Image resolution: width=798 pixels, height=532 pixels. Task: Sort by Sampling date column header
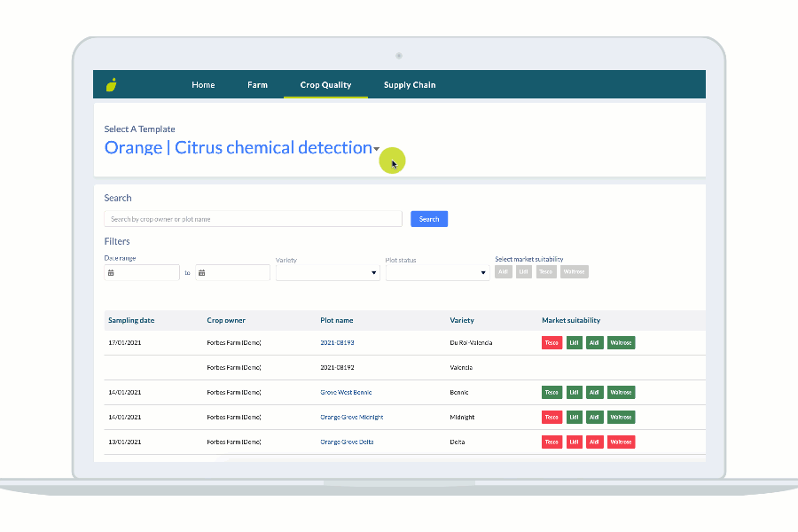pos(131,320)
